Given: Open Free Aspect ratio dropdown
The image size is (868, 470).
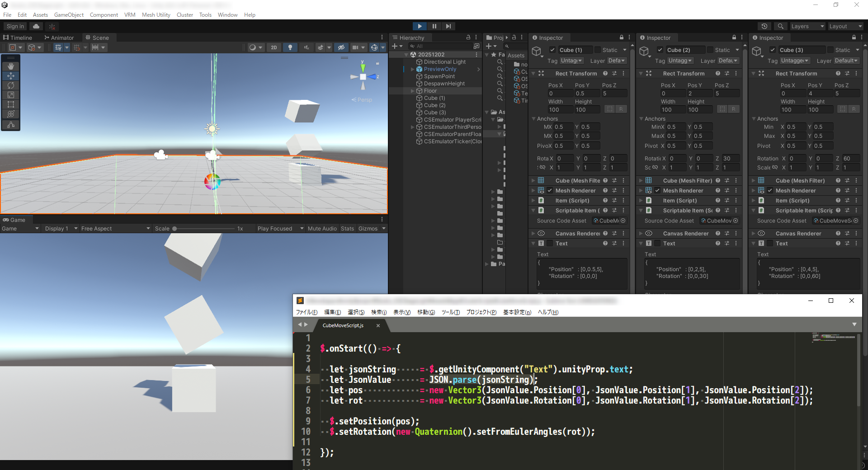Looking at the screenshot, I should coord(115,229).
